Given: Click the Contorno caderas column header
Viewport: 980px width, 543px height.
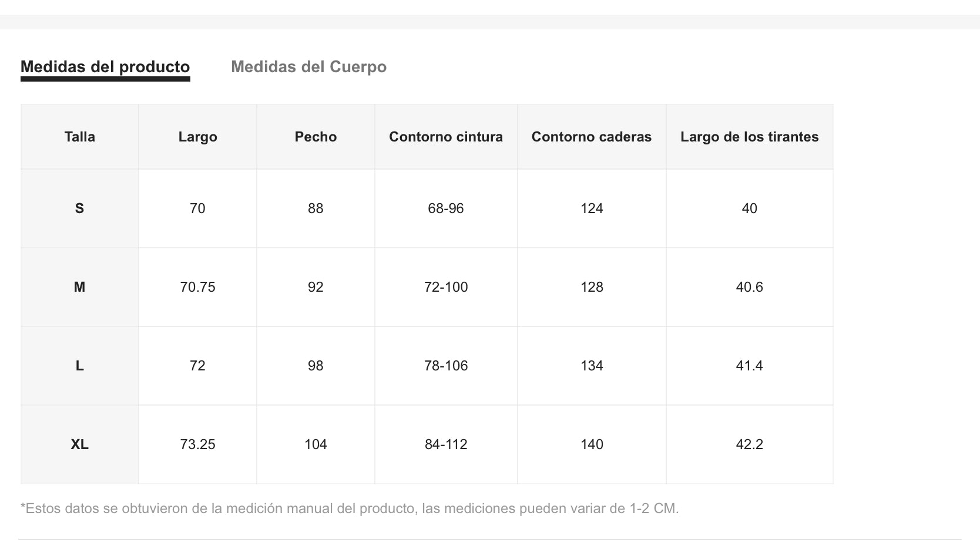Looking at the screenshot, I should click(591, 137).
